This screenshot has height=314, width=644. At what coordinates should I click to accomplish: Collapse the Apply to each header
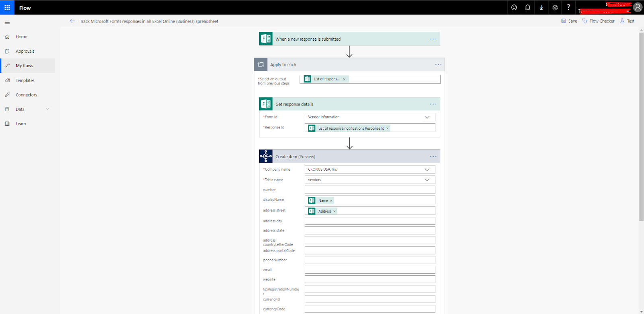(349, 64)
